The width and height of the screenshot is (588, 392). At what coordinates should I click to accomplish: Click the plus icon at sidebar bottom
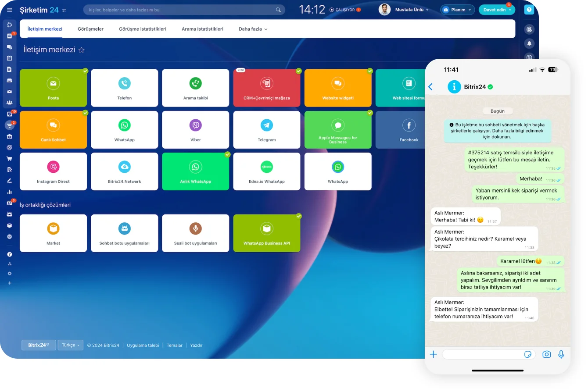pos(10,283)
